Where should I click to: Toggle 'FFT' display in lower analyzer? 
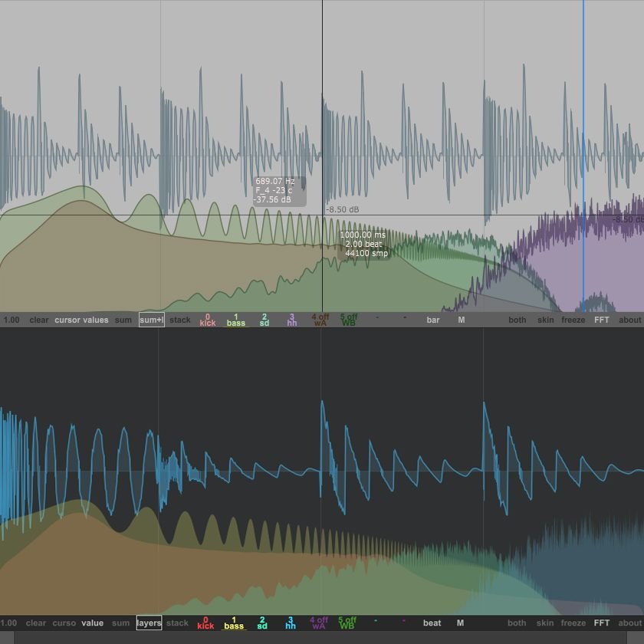click(x=602, y=623)
